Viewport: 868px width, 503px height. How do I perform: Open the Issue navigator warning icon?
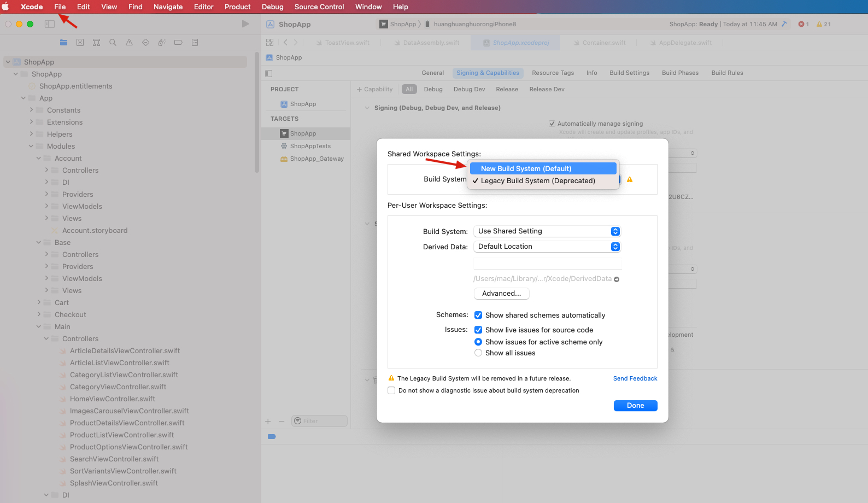click(129, 43)
